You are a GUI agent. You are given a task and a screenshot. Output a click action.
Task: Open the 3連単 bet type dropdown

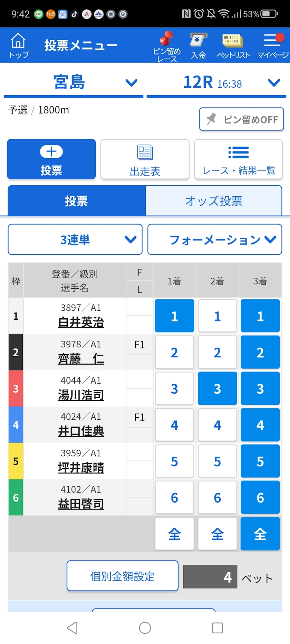75,239
